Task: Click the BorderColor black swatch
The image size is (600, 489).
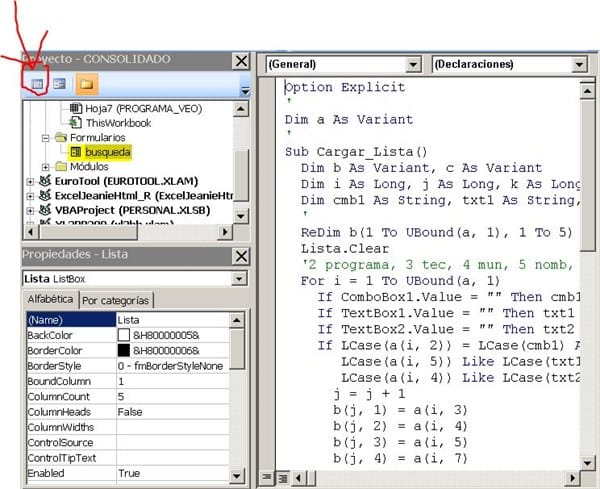Action: pyautogui.click(x=124, y=351)
